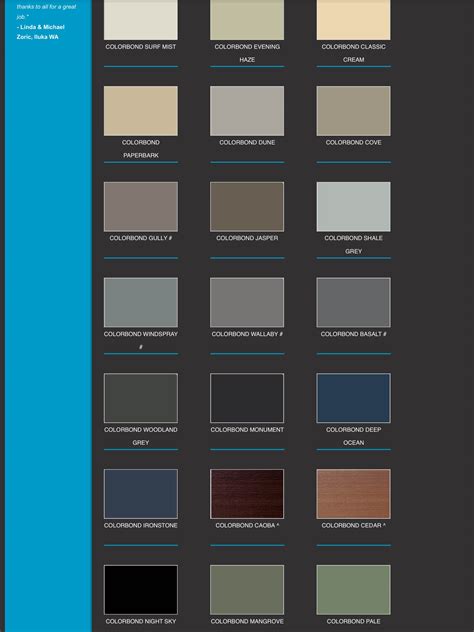Click the 'COLORBOND MONUMENT' label text
474x632 pixels.
pos(247,430)
